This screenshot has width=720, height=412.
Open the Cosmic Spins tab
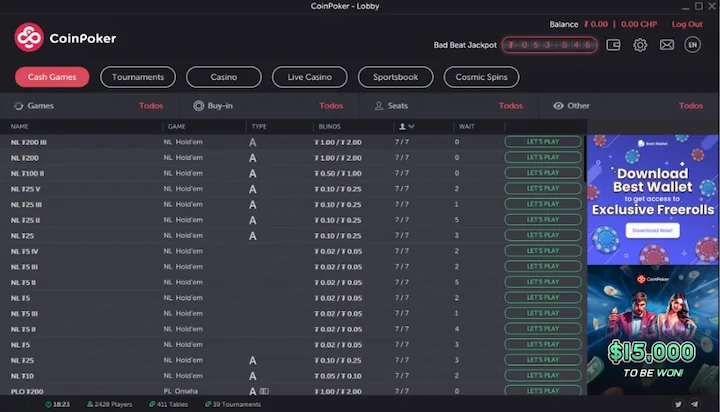(481, 77)
